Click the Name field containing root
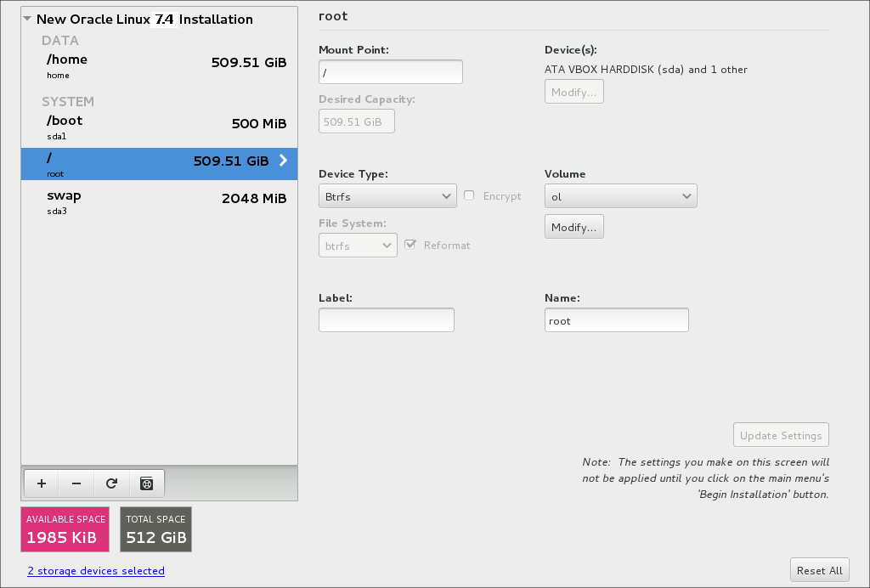 616,319
